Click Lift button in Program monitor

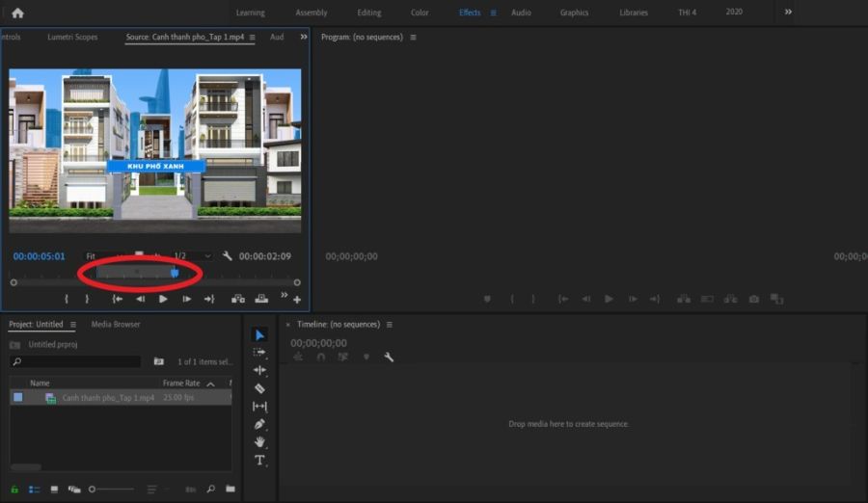pyautogui.click(x=684, y=299)
